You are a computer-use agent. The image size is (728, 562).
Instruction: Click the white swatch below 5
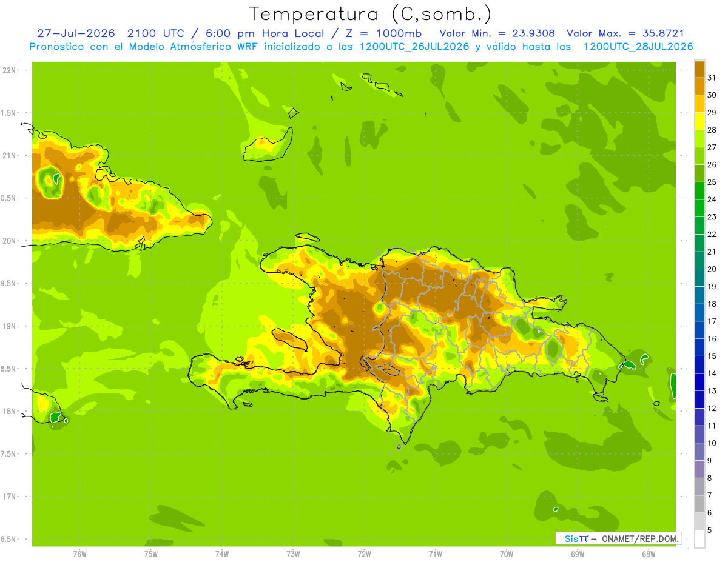(x=699, y=539)
